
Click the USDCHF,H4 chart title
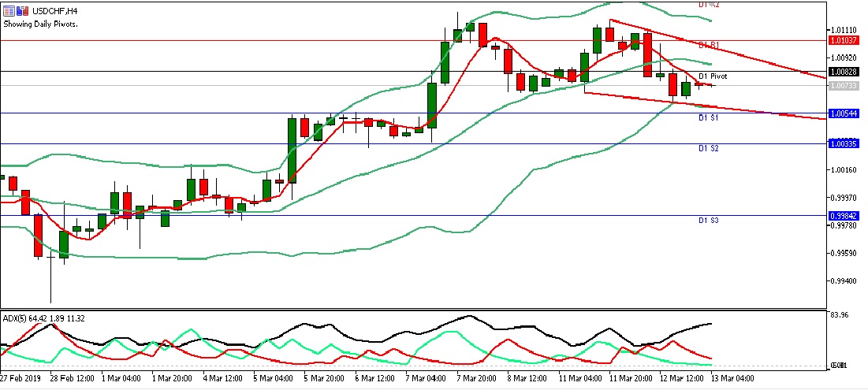pos(54,9)
